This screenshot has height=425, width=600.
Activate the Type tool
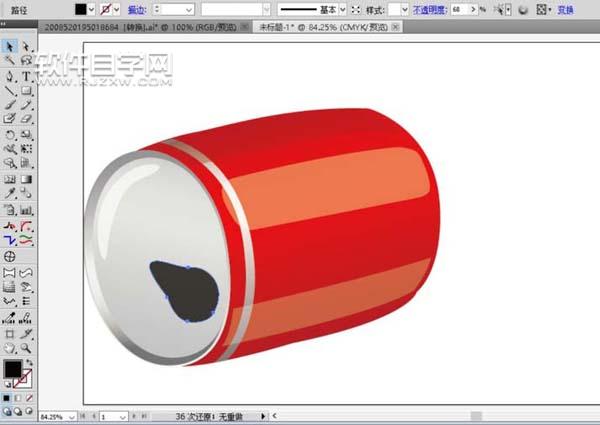point(26,75)
